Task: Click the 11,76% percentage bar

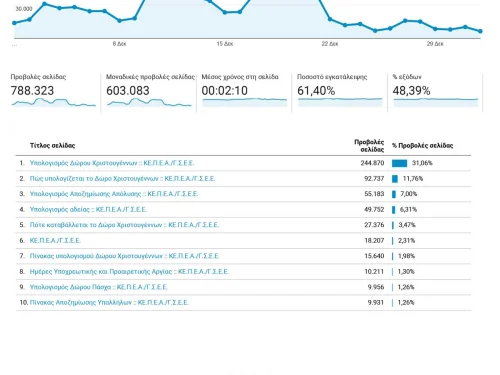Action: click(x=395, y=179)
